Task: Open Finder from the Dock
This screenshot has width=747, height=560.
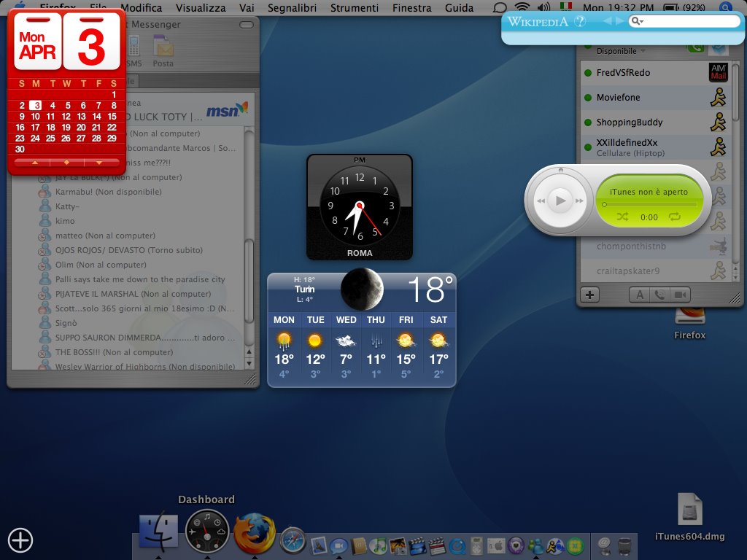Action: coord(158,532)
